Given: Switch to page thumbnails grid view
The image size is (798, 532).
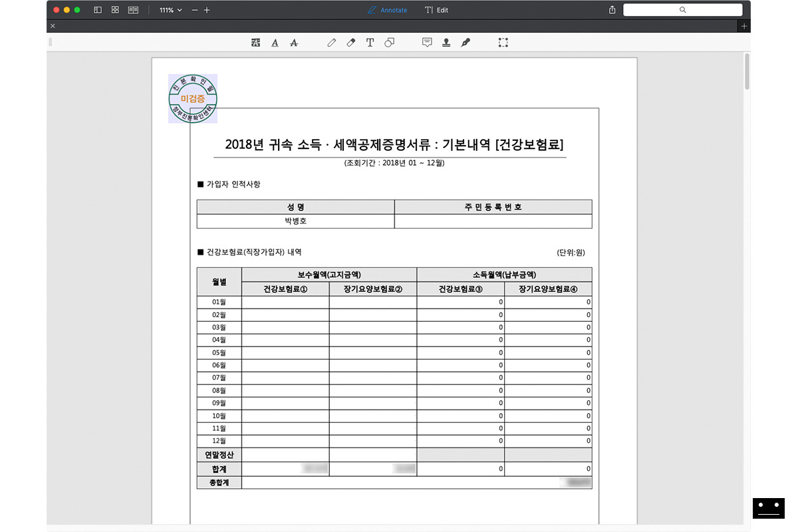Looking at the screenshot, I should point(114,10).
